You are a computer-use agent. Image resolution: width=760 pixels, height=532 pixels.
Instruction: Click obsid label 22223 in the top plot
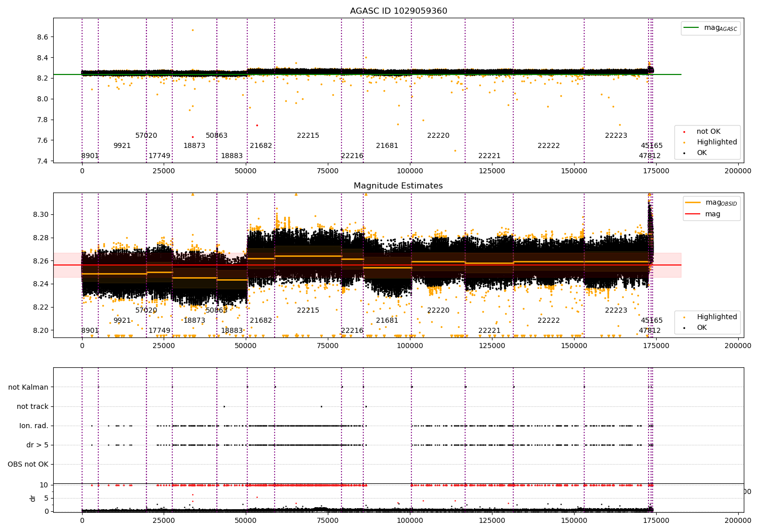[616, 135]
